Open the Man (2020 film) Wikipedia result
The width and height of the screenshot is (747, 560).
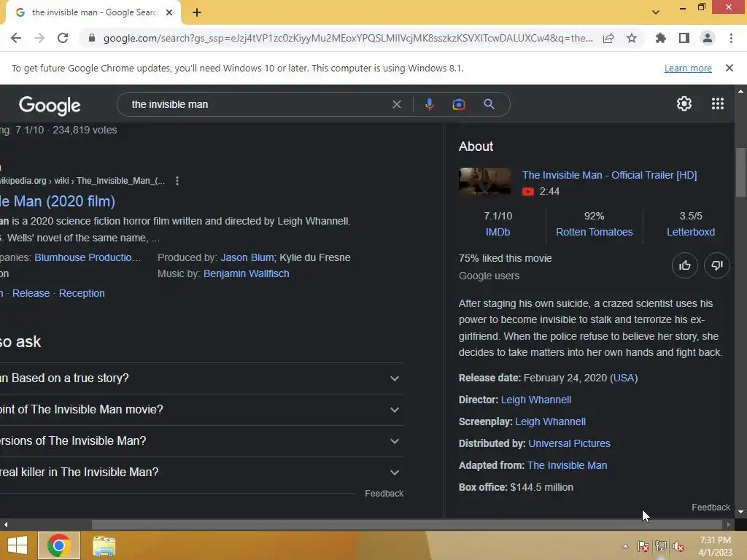(x=58, y=201)
